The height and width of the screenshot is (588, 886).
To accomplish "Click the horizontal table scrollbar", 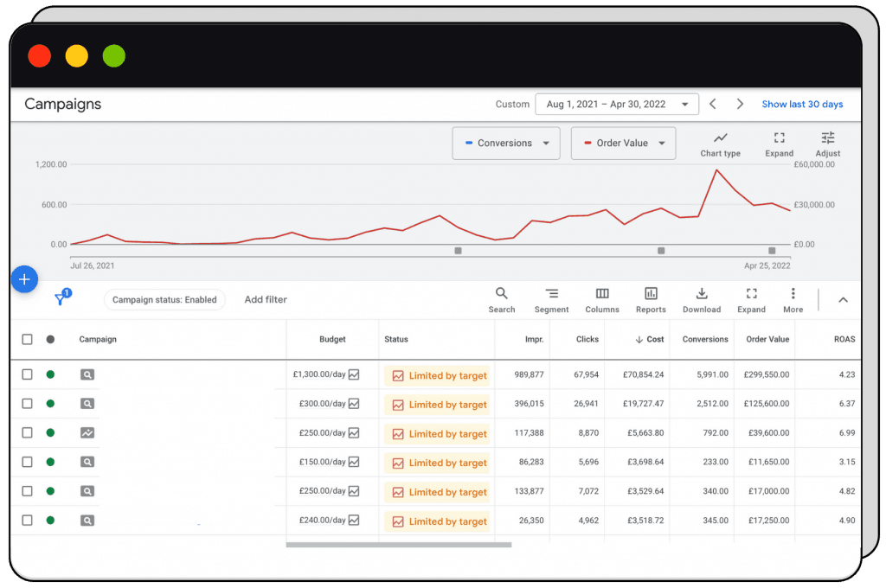I will point(399,545).
